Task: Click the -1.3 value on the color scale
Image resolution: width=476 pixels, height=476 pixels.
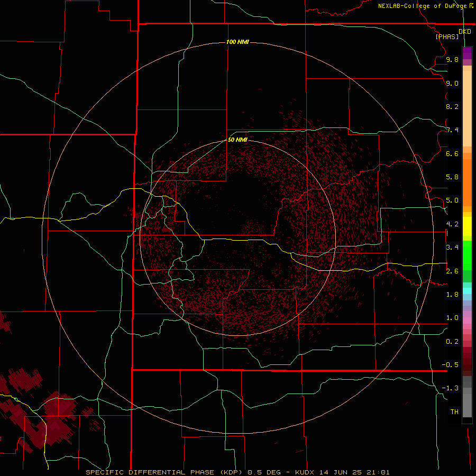Action: pyautogui.click(x=450, y=388)
